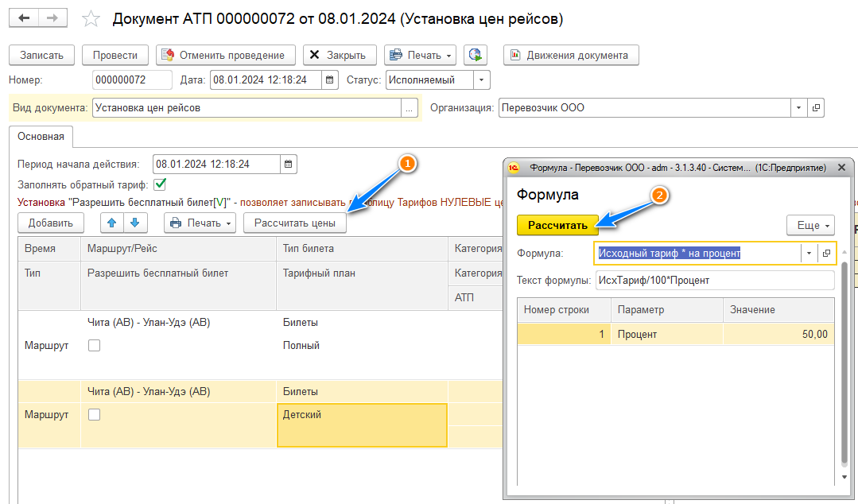Image resolution: width=858 pixels, height=504 pixels.
Task: Check free ticket box in Детский row
Action: click(x=95, y=414)
